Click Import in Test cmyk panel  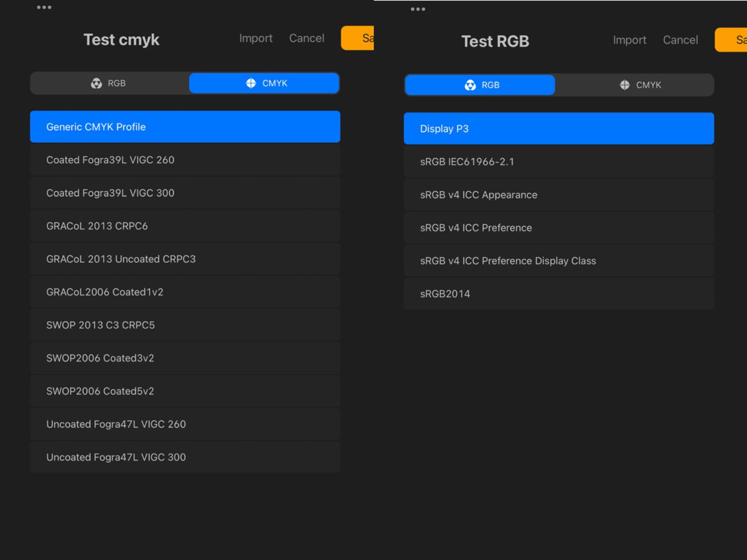[255, 38]
